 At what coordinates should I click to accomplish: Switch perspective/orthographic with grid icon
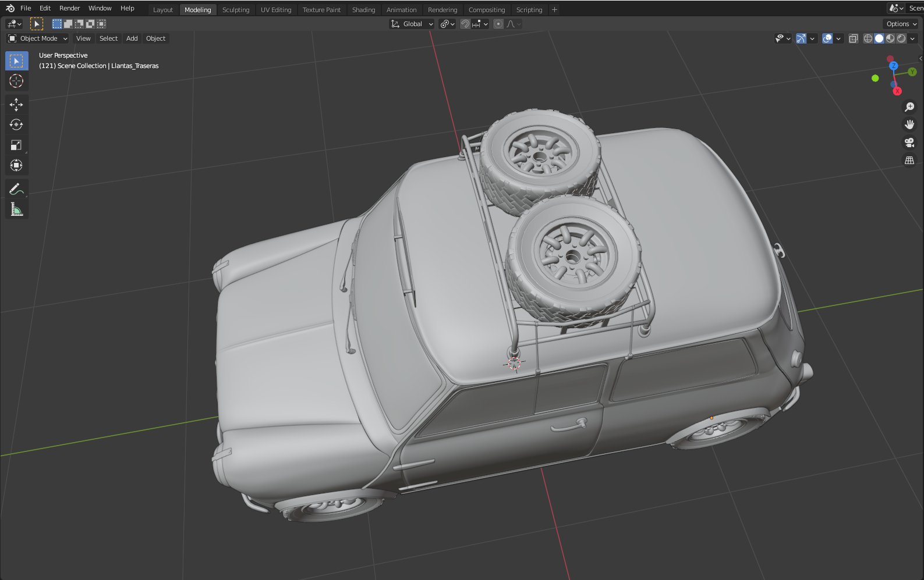coord(909,160)
